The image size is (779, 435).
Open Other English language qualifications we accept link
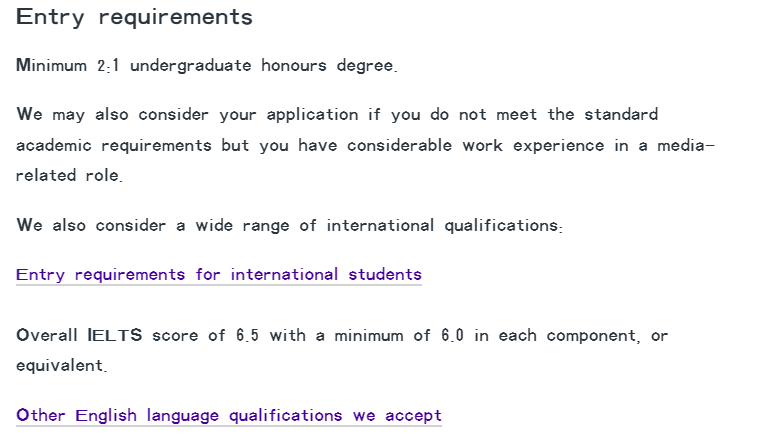(229, 415)
